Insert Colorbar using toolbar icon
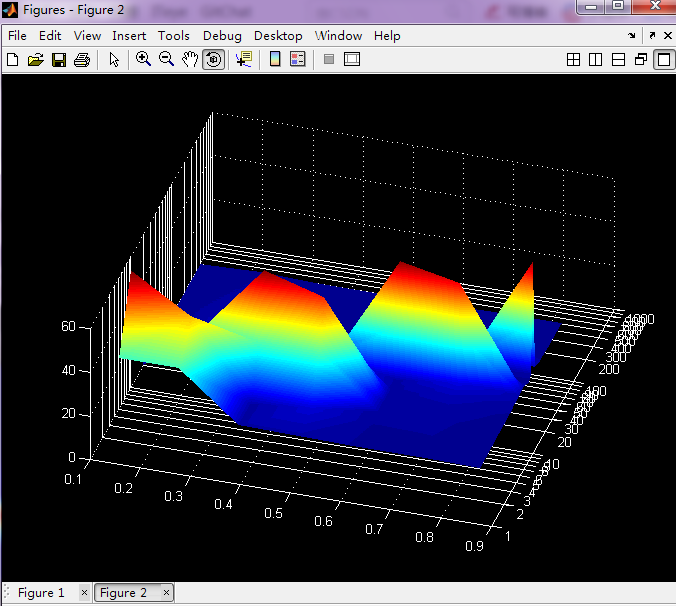 click(x=275, y=59)
